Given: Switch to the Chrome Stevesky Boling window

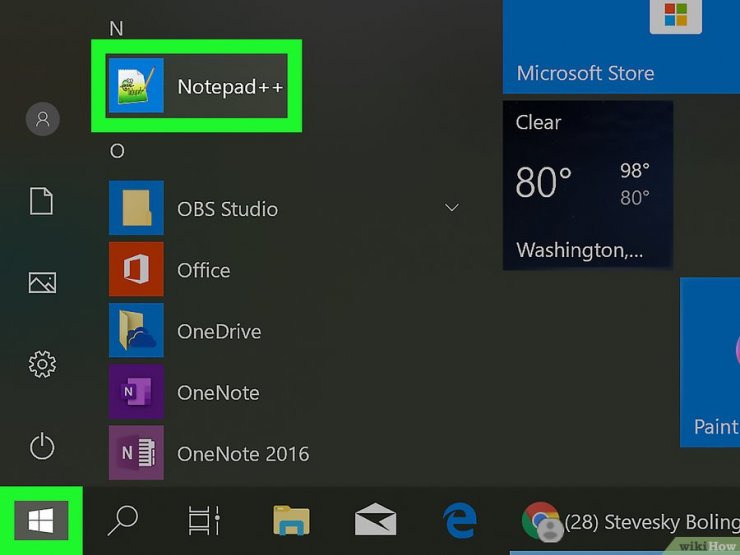Looking at the screenshot, I should 630,521.
